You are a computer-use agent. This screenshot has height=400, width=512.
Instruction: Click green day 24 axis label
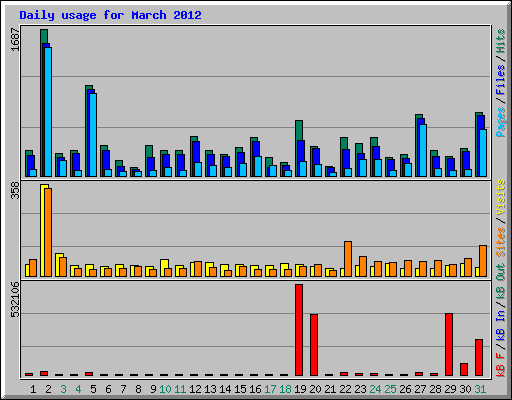(x=375, y=389)
